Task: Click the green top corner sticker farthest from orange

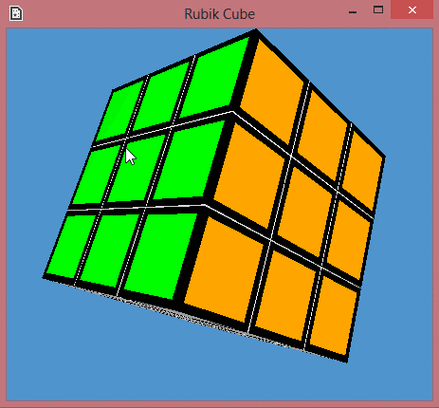Action: [119, 111]
